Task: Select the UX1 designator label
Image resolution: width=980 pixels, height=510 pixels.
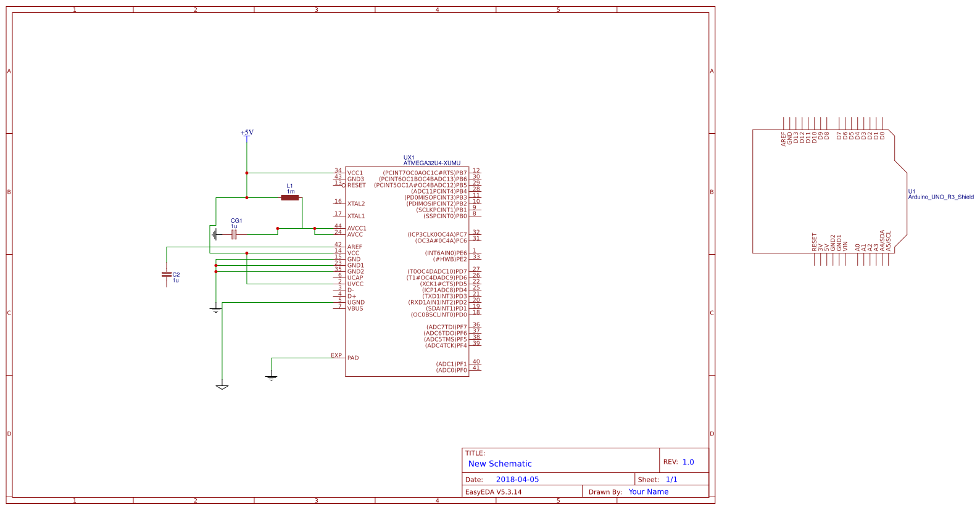Action: coord(409,158)
